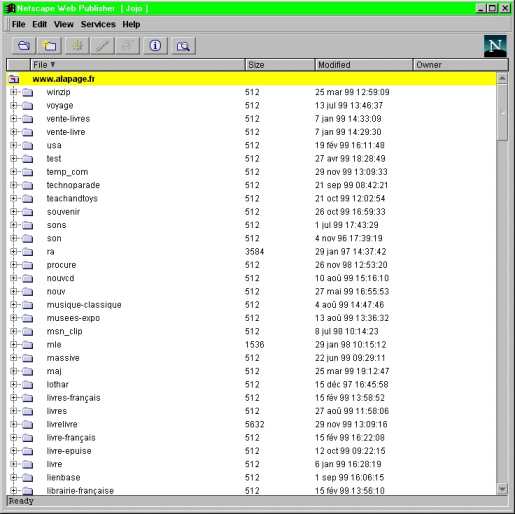Click the folder icon beside livrelivre
The height and width of the screenshot is (514, 515).
(x=28, y=424)
